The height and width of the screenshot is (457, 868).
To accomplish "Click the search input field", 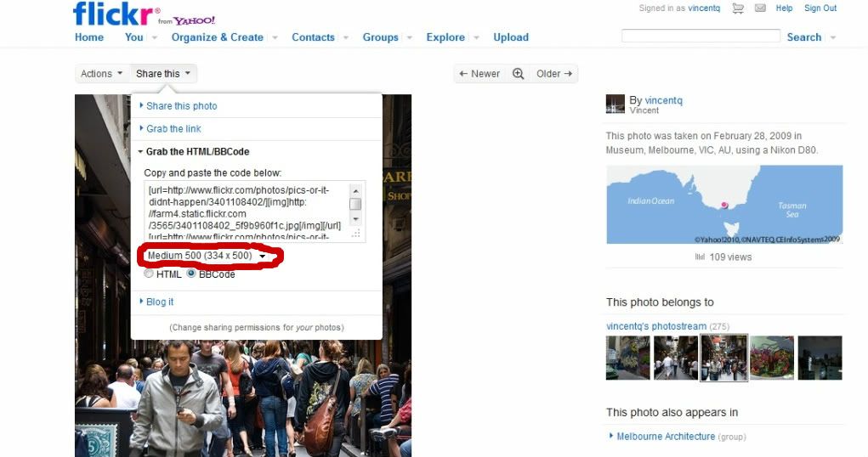I will [x=701, y=37].
